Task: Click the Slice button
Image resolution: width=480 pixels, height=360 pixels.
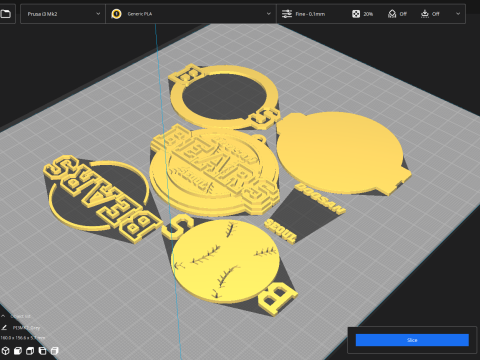Action: [x=412, y=340]
